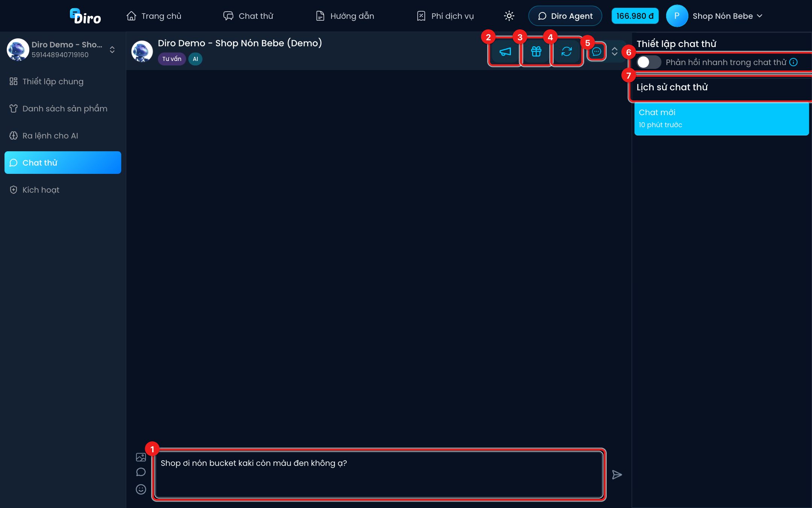Attach an image using the picture icon

pyautogui.click(x=141, y=457)
